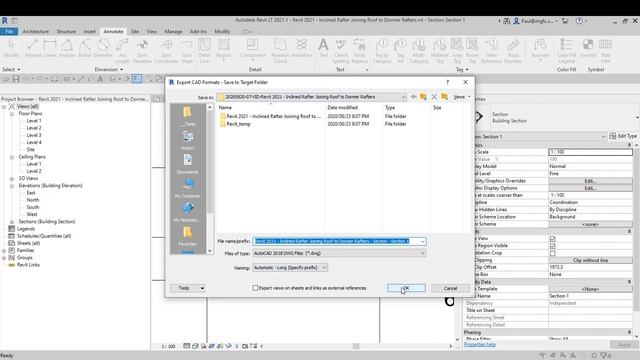
Task: Open the Properties help link
Action: coord(480,344)
